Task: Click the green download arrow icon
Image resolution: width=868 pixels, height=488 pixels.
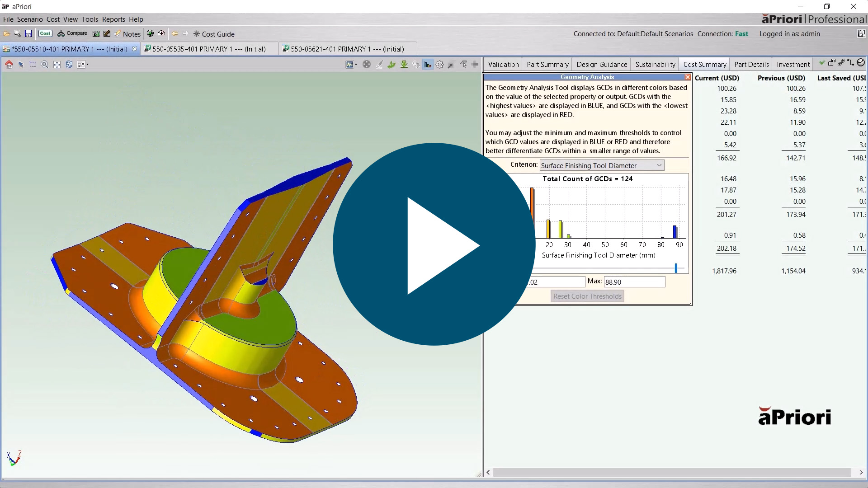Action: click(x=404, y=65)
